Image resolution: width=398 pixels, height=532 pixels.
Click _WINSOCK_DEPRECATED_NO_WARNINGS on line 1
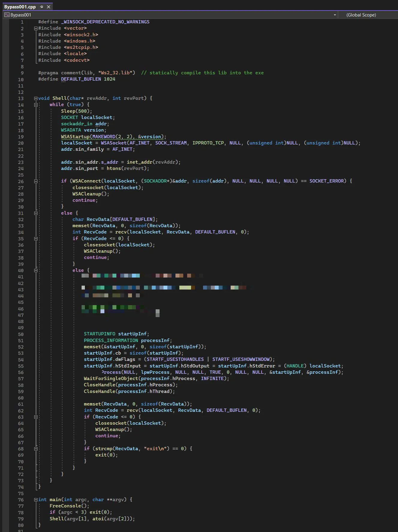click(105, 22)
